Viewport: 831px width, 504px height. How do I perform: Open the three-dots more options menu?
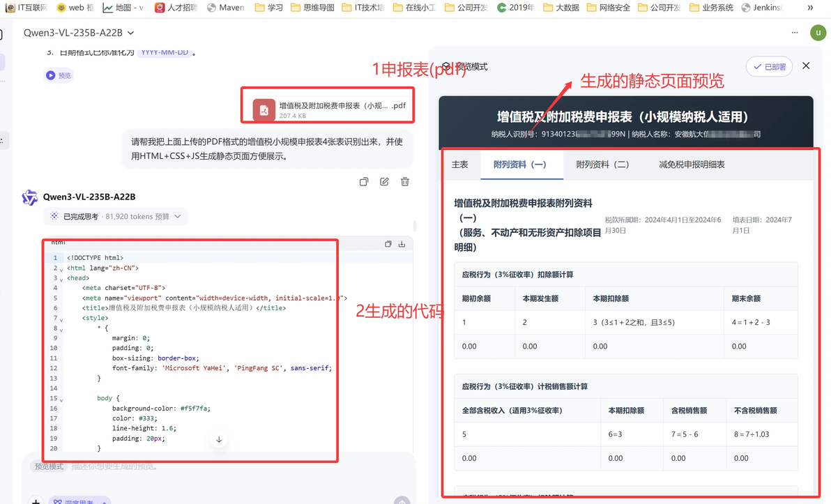(x=795, y=32)
